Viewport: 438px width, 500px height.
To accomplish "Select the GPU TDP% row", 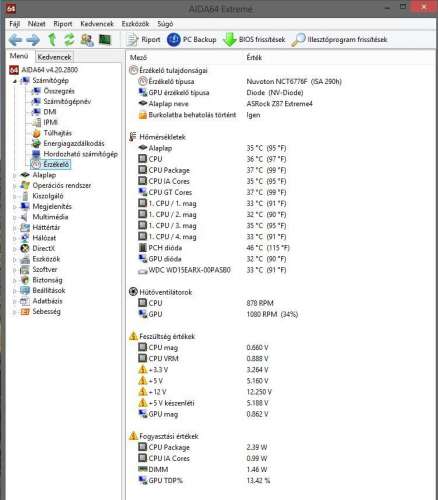I will pyautogui.click(x=204, y=480).
